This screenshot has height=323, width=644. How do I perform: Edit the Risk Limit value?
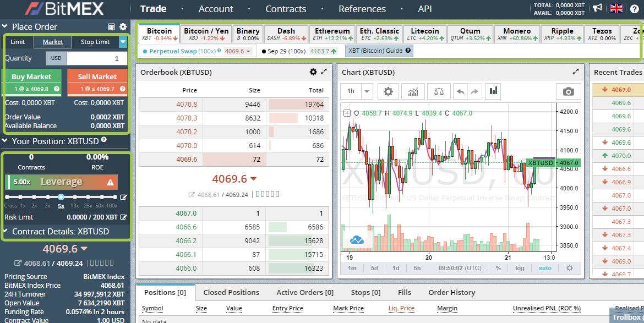(x=123, y=217)
